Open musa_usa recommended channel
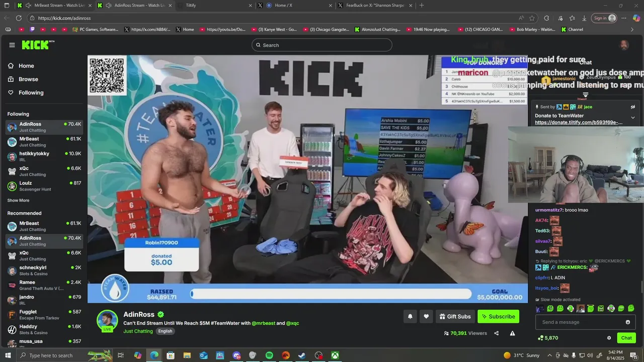 coord(44,343)
